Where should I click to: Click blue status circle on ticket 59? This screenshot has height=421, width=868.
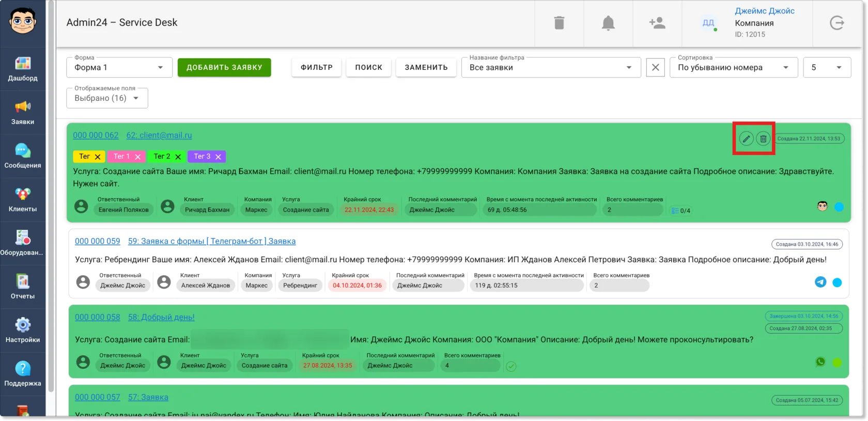pyautogui.click(x=837, y=282)
